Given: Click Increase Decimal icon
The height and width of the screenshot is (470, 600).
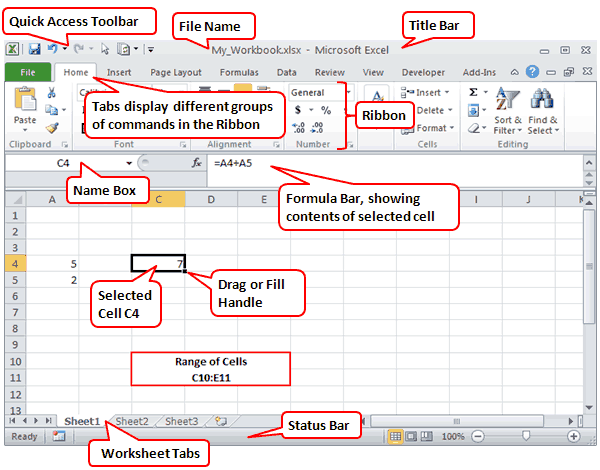Looking at the screenshot, I should coord(298,127).
